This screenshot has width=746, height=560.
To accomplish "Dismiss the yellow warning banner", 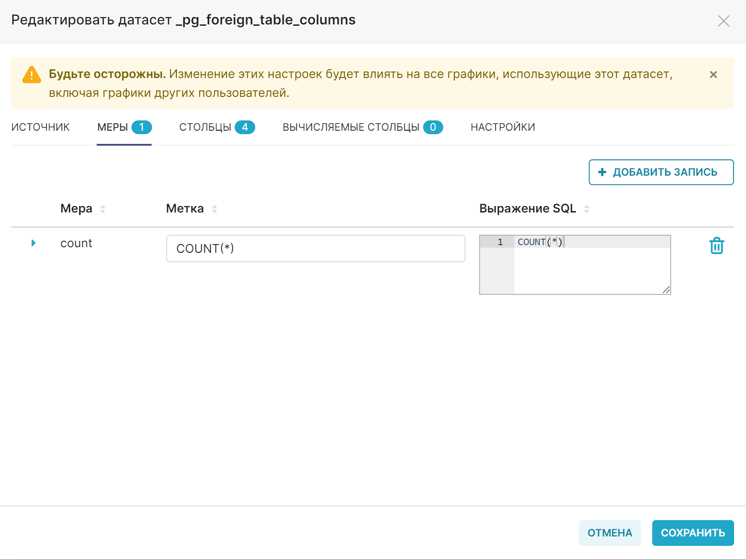I will [x=713, y=75].
